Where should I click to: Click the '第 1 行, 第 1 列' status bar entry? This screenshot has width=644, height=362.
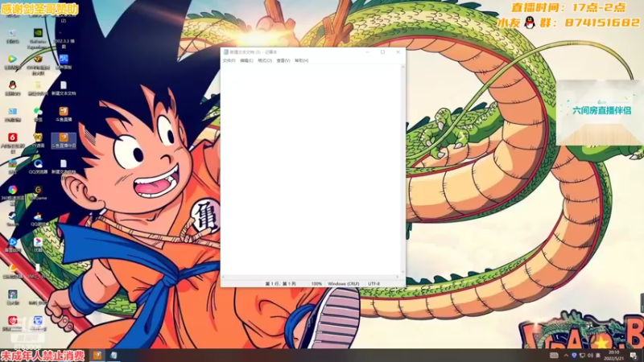point(280,284)
